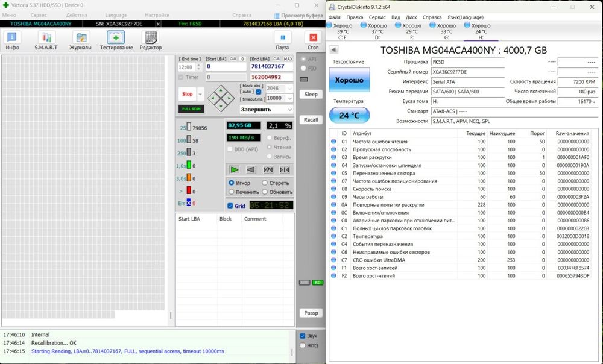The height and width of the screenshot is (364, 603).
Task: Click the orange 3,0s block swatch
Action: click(x=189, y=178)
